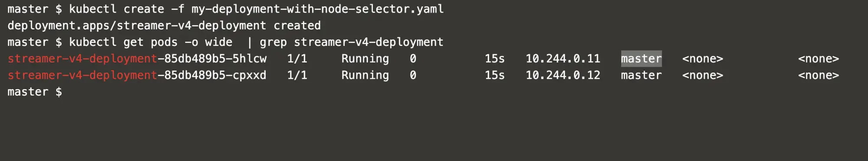Click the kubectl create command on first line

[x=256, y=9]
